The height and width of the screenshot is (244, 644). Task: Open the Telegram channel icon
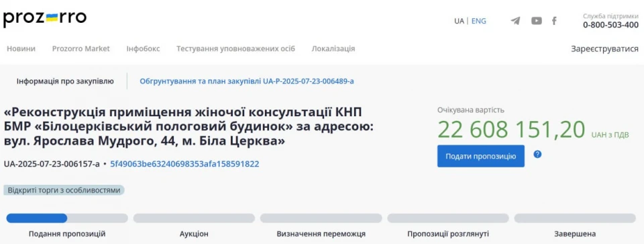coord(515,21)
